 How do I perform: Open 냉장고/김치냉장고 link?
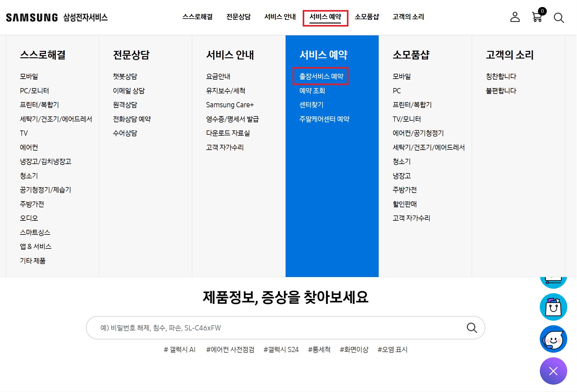[45, 161]
